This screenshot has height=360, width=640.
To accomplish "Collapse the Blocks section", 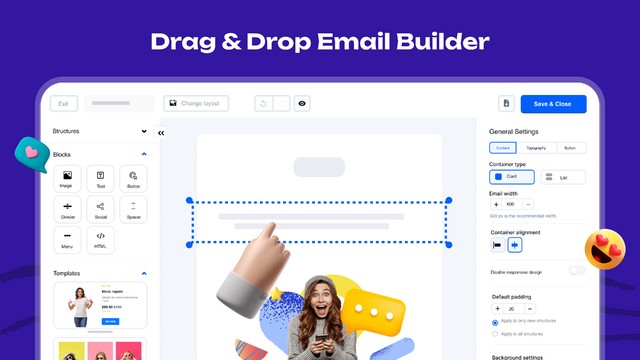I will [144, 154].
